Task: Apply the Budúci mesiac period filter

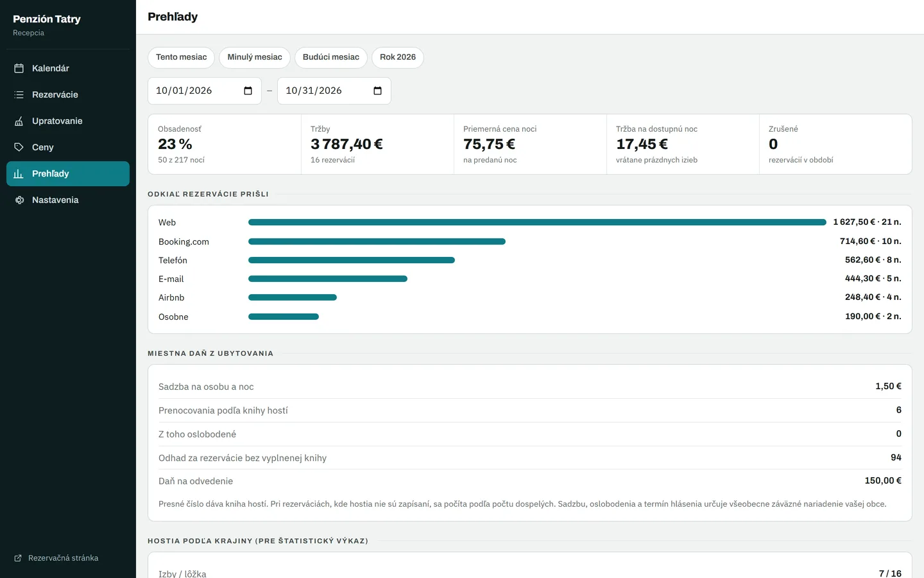Action: click(x=331, y=57)
